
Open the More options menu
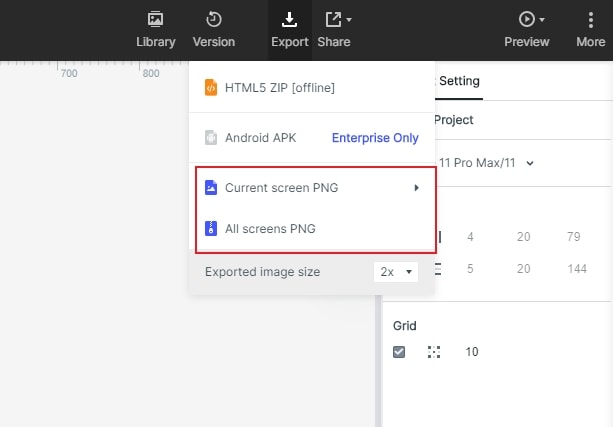coord(590,29)
